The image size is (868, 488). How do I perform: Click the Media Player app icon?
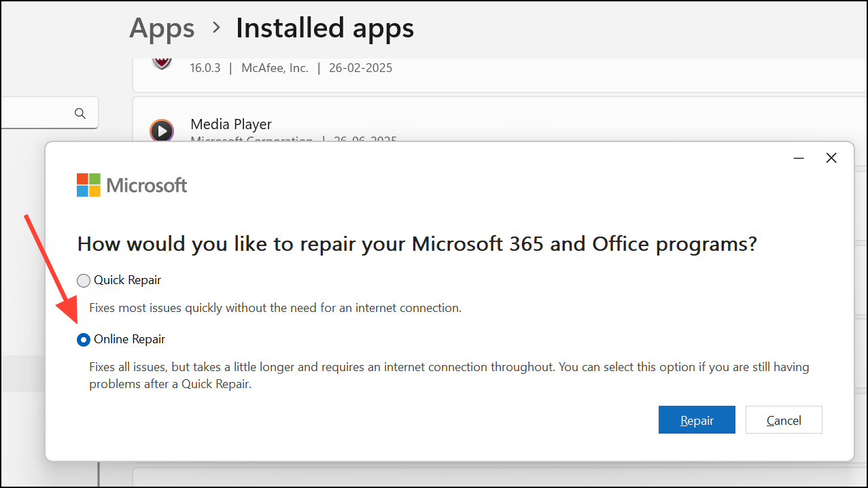(162, 130)
